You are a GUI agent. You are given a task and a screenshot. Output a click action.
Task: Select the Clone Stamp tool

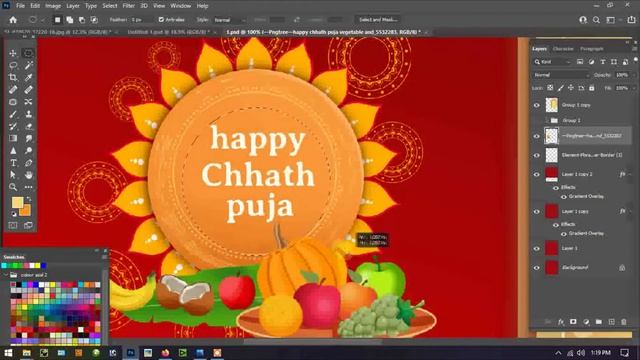pos(28,114)
